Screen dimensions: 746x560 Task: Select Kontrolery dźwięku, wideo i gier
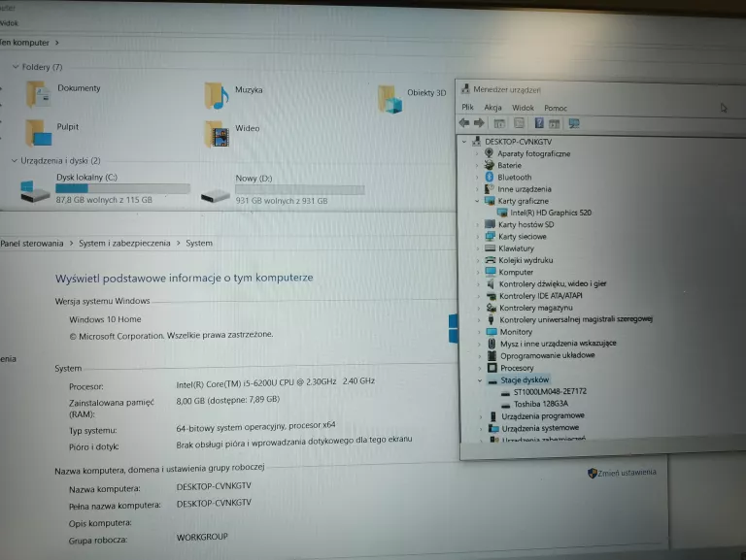[553, 283]
